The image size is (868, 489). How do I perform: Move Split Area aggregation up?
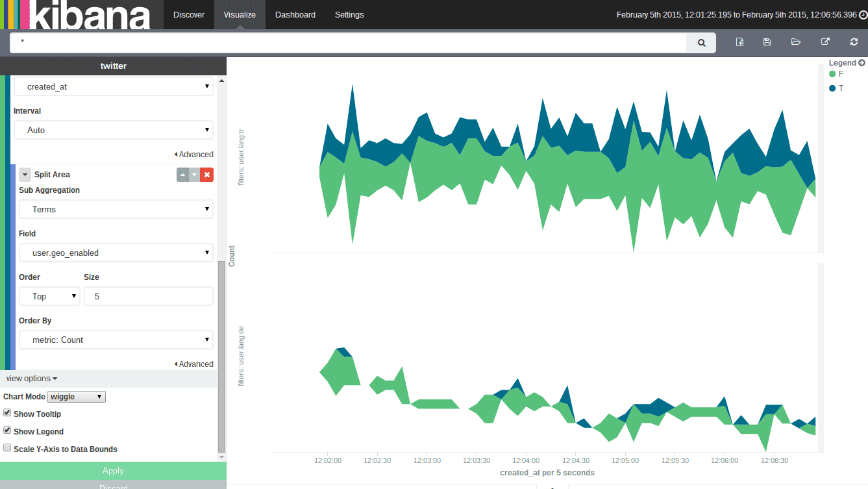182,175
